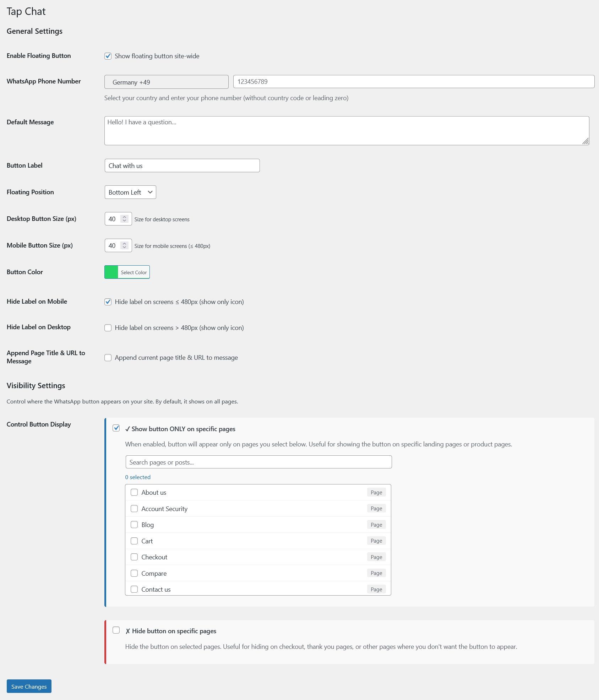
Task: Expand the Floating Position dropdown
Action: pyautogui.click(x=130, y=192)
